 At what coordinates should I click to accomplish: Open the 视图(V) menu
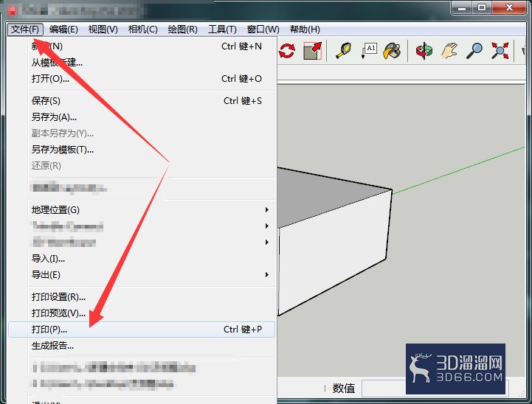[103, 29]
